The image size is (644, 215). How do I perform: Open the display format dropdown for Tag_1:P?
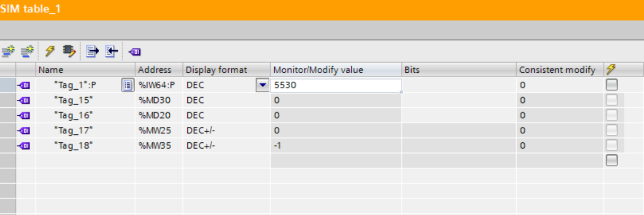[263, 85]
